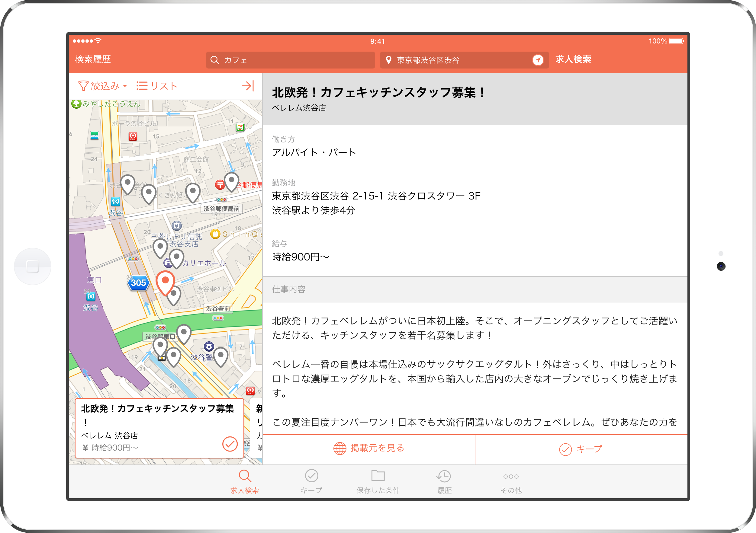Switch to the 保存した条件 tab
756x533 pixels.
coord(378,482)
